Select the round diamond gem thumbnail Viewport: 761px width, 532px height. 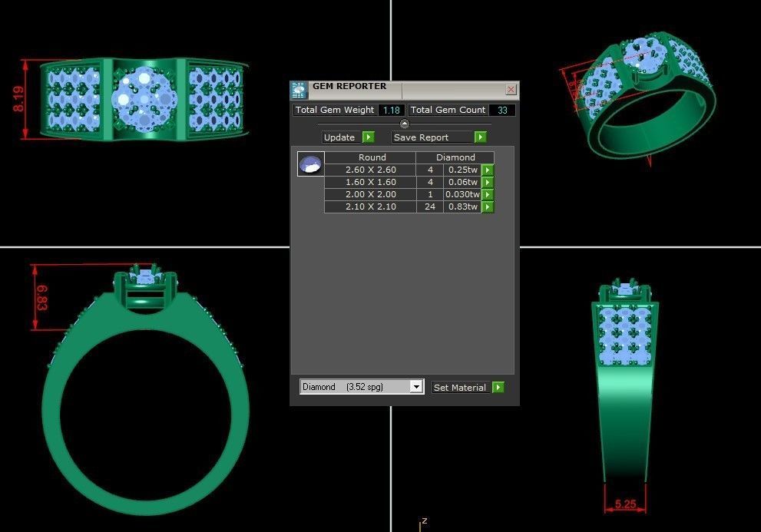tap(310, 164)
